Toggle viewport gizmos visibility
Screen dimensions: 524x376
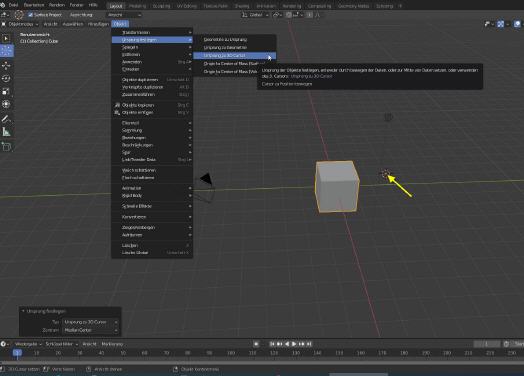500,24
